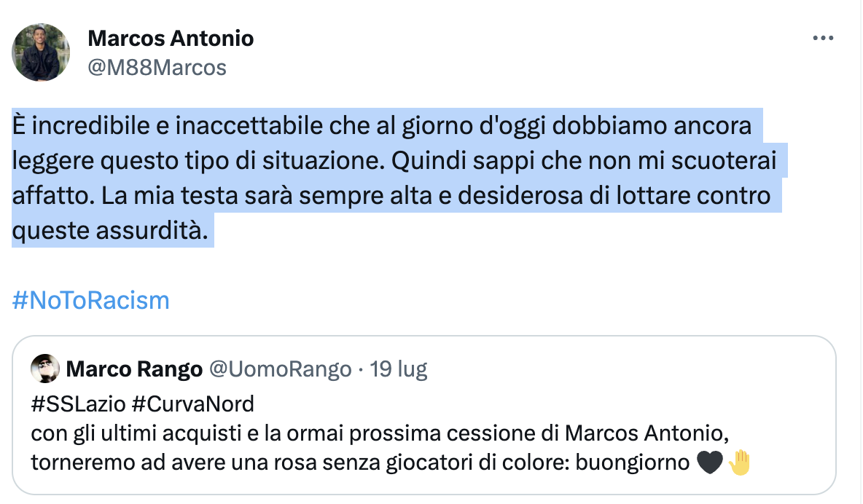863x504 pixels.
Task: Click the name Marco Rango
Action: pyautogui.click(x=134, y=369)
